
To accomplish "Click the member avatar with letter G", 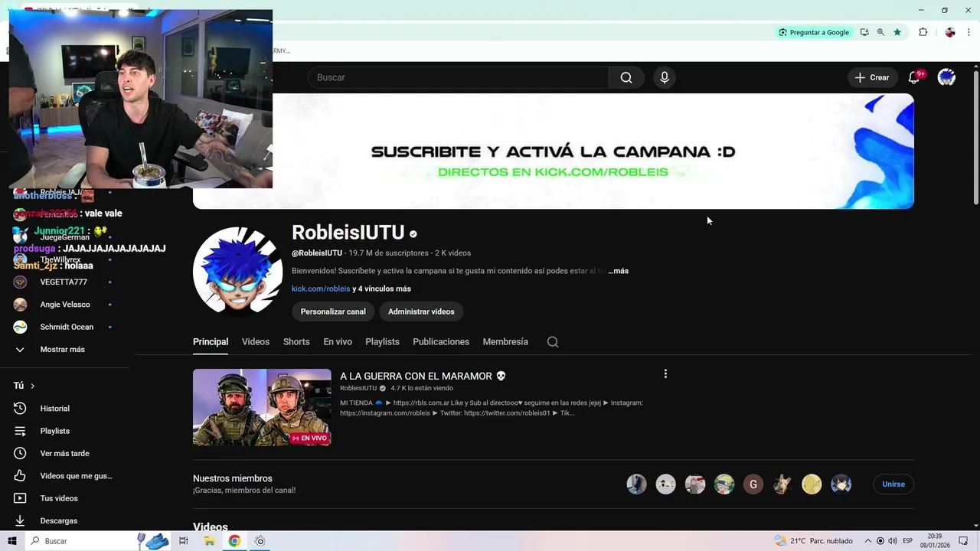I will (753, 484).
